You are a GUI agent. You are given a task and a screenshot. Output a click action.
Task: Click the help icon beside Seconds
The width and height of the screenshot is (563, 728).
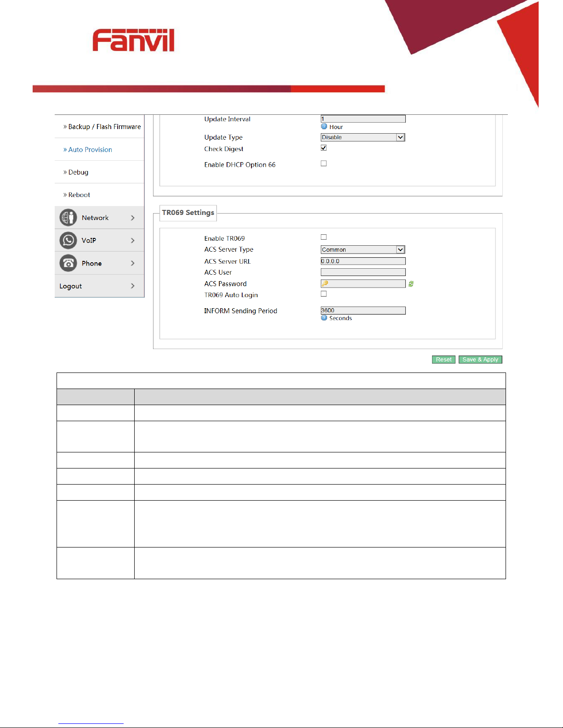[x=324, y=318]
